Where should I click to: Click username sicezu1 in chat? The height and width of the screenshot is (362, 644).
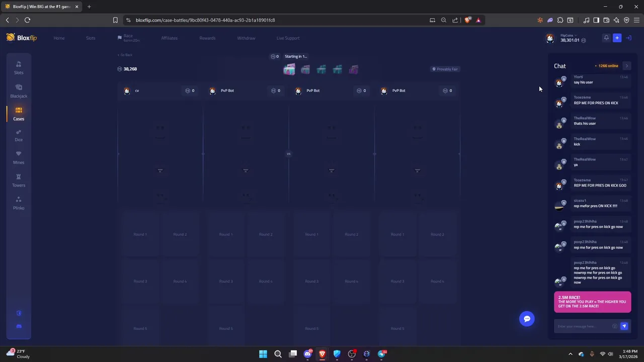coord(580,201)
